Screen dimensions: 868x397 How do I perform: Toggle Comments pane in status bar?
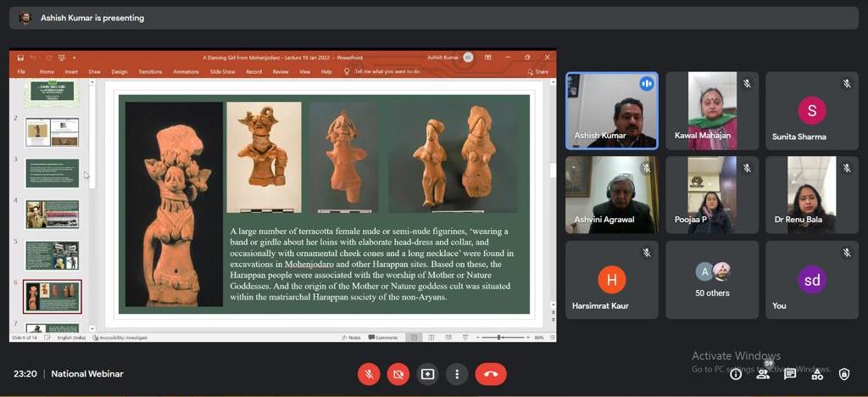(x=383, y=338)
